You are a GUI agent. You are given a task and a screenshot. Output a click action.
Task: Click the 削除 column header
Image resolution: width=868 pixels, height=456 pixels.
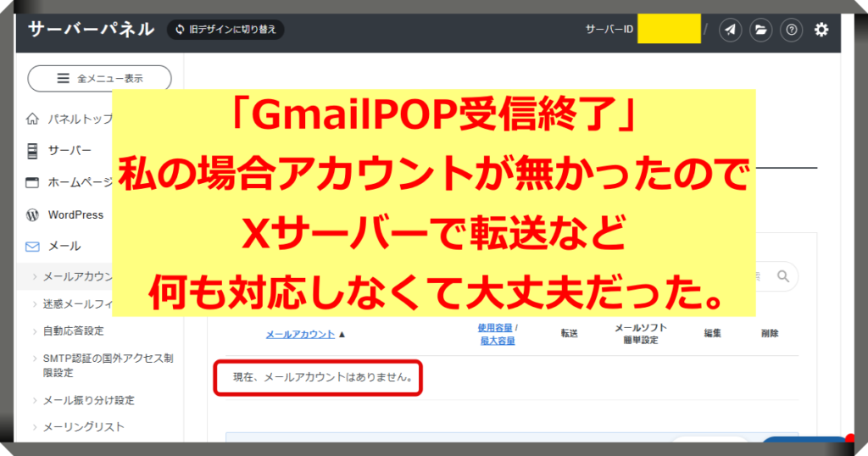click(x=770, y=333)
